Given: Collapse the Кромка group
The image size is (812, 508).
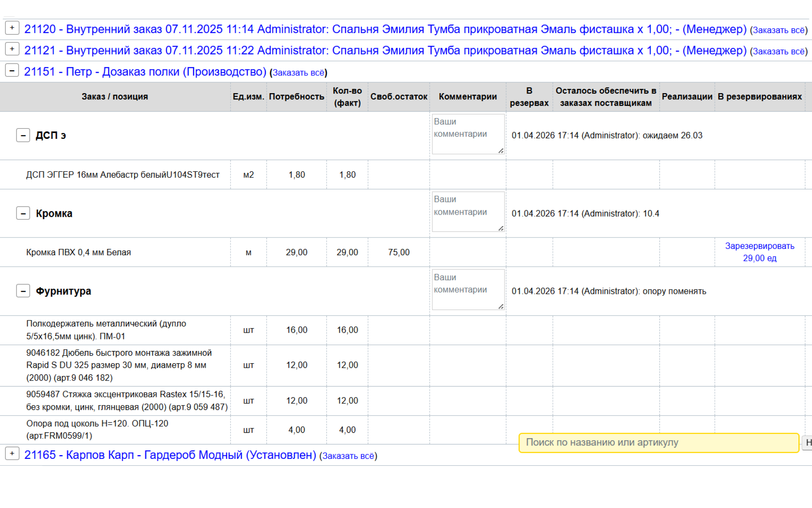Looking at the screenshot, I should click(x=23, y=213).
